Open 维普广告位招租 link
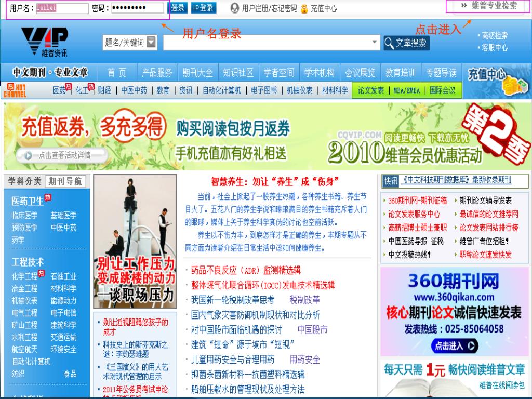Viewport: 532px width, 399px height. point(484,241)
